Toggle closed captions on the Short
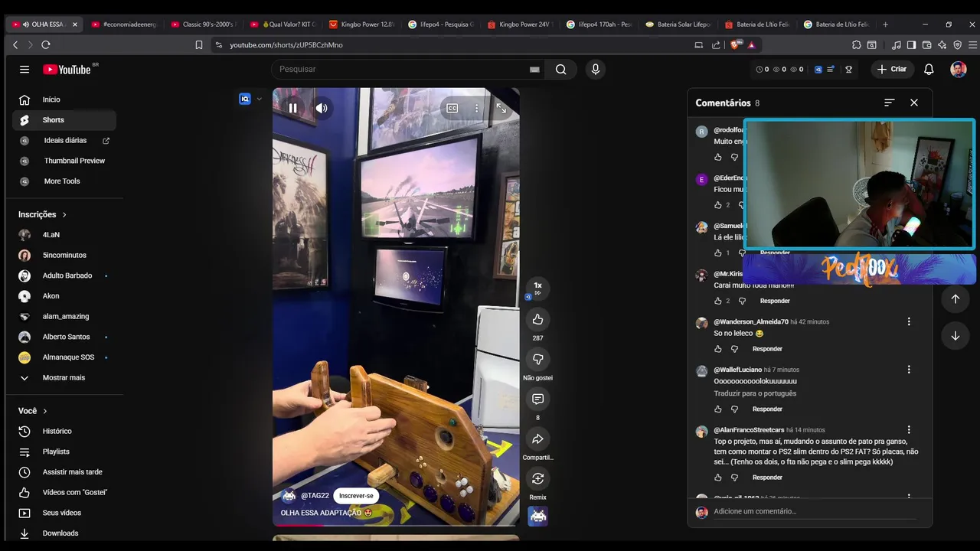Screen dimensions: 980x551 tap(452, 109)
